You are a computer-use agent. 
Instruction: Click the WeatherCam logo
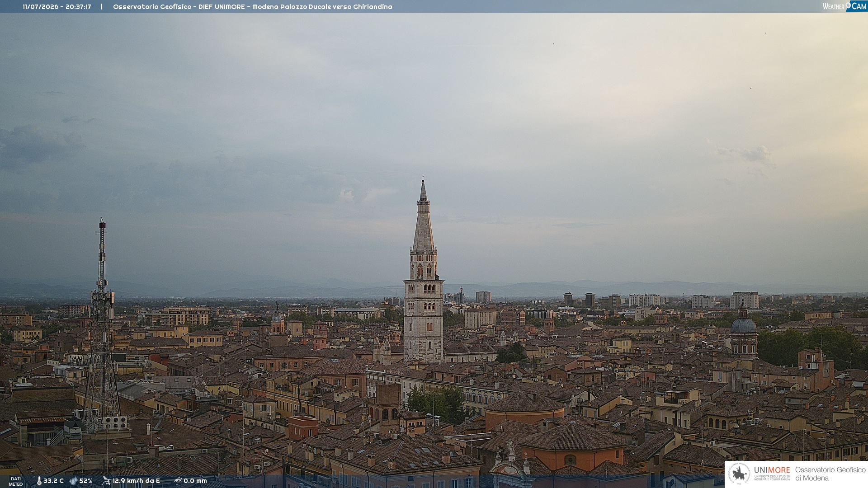844,6
